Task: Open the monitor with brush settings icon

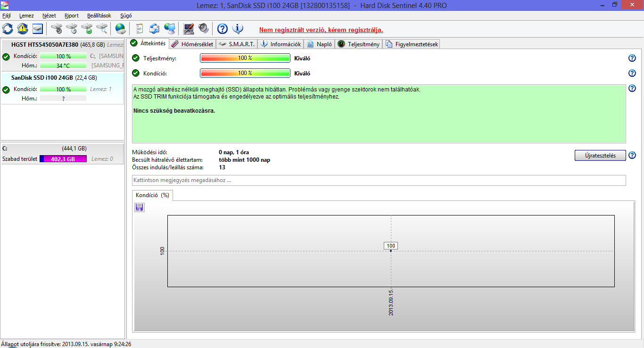Action: tap(189, 29)
